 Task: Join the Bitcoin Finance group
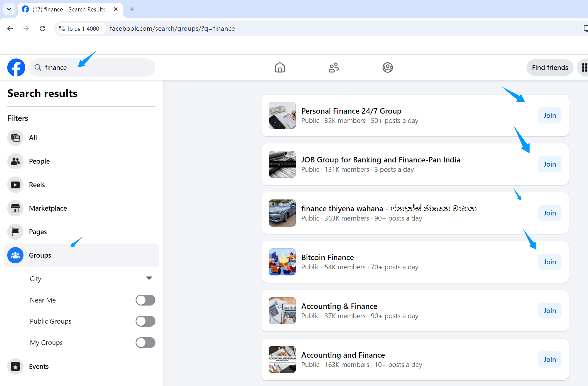(549, 262)
